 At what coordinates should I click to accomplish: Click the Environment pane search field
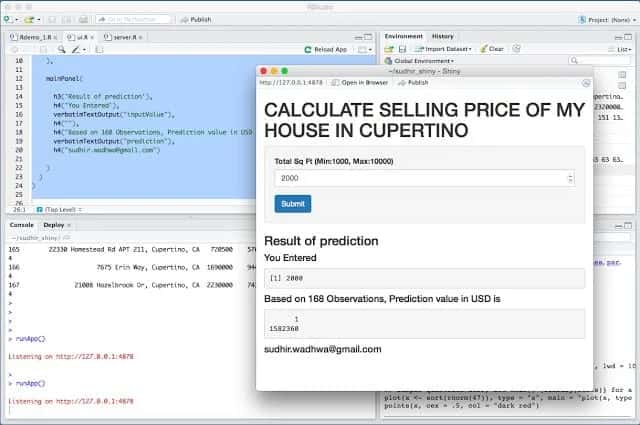pyautogui.click(x=599, y=60)
